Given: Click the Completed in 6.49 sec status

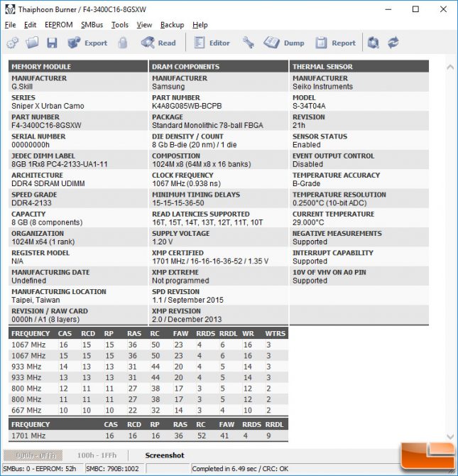Looking at the screenshot, I should pos(240,469).
